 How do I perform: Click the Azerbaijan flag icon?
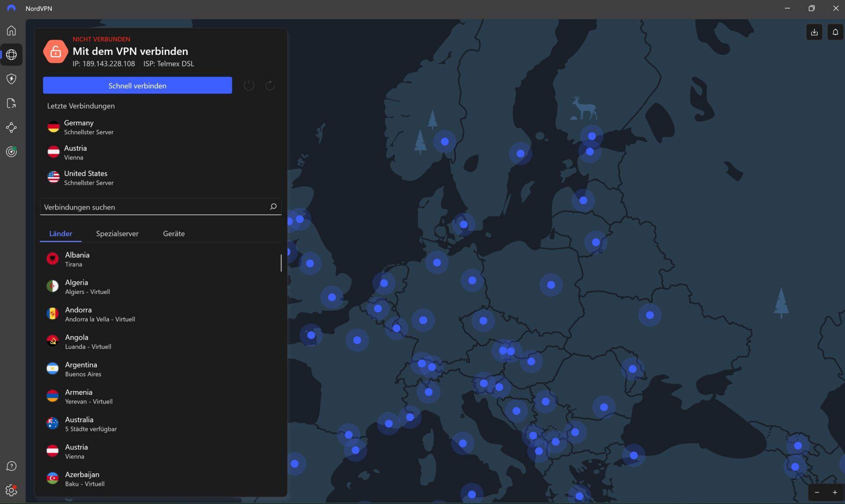52,478
